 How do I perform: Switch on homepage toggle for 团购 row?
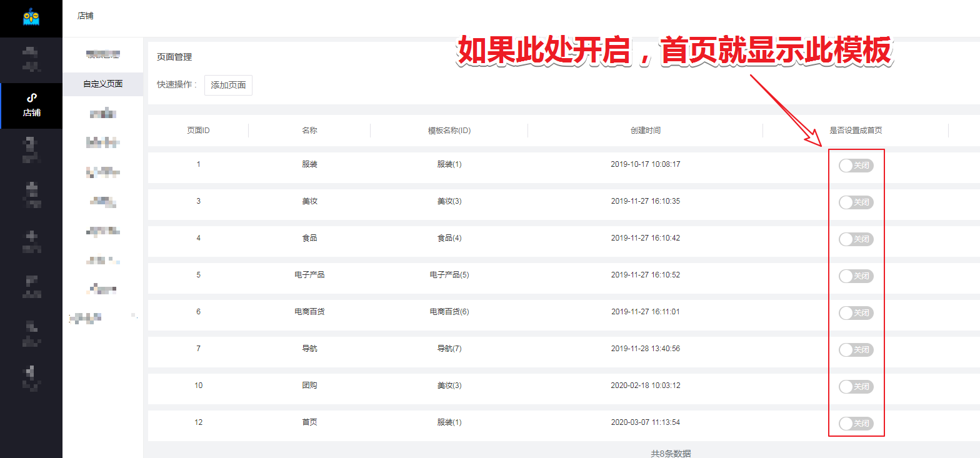pos(856,387)
